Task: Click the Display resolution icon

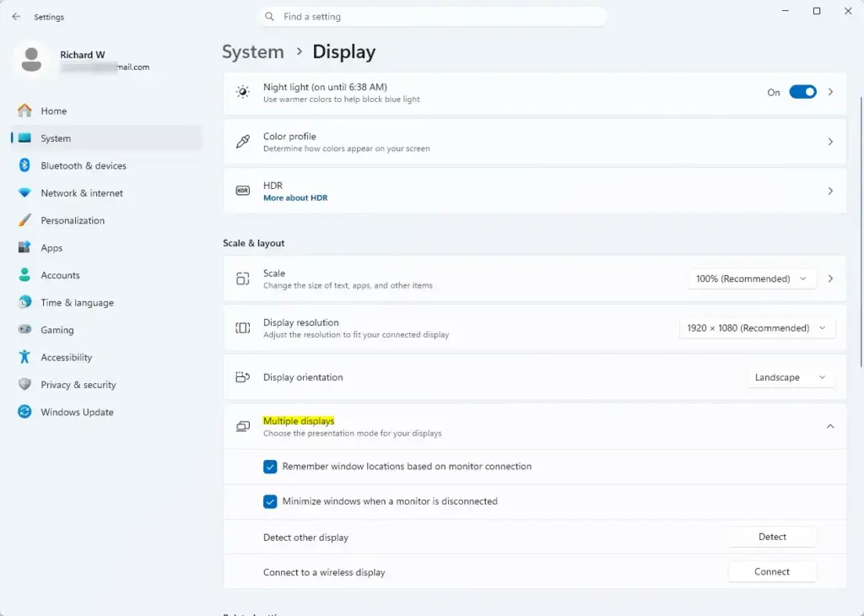Action: pyautogui.click(x=242, y=328)
